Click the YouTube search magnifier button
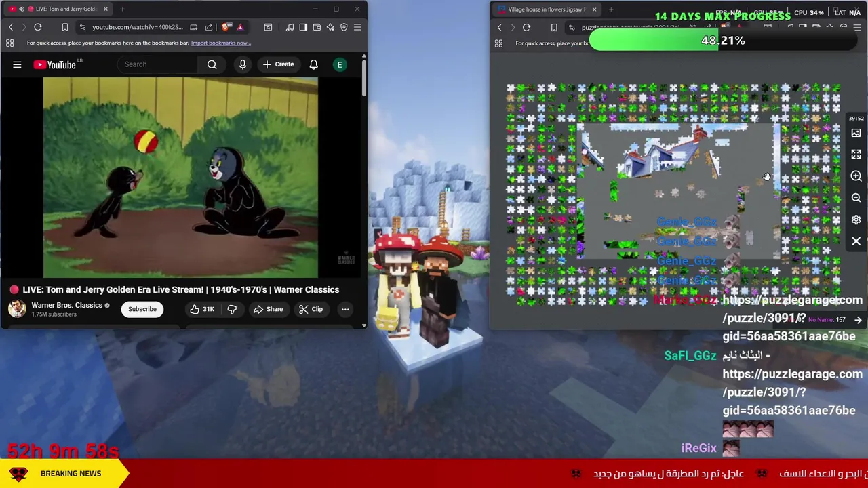The image size is (868, 488). 212,64
